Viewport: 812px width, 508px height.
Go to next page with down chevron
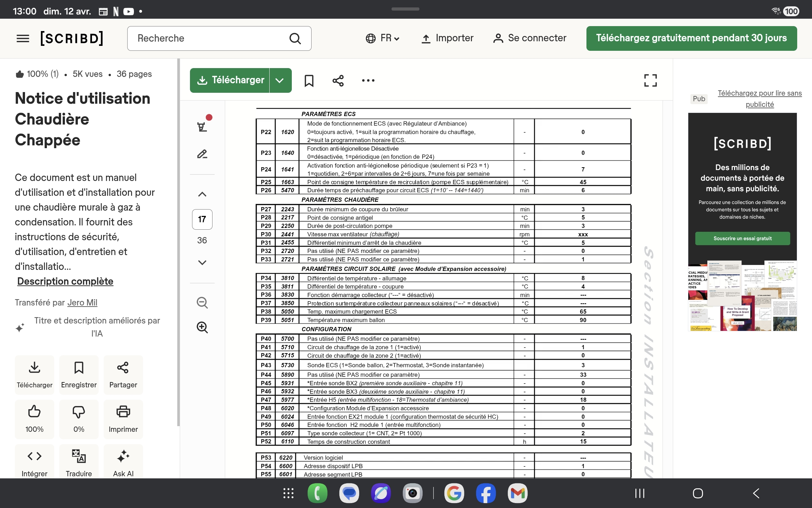click(202, 262)
